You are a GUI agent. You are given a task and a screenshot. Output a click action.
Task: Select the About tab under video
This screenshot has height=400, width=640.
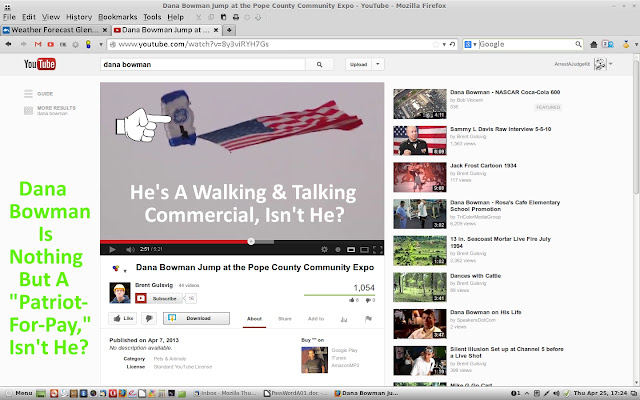(254, 319)
